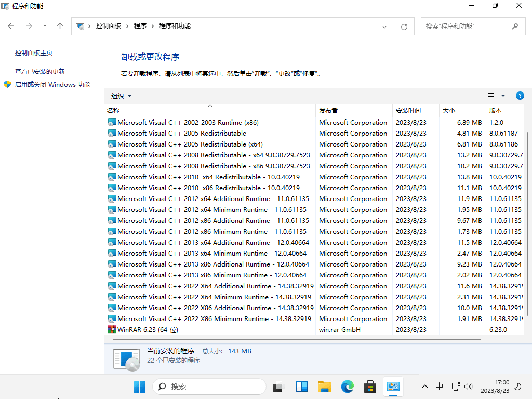Screen dimensions: 532x399
Task: Open help with blue question icon
Action: tap(520, 96)
